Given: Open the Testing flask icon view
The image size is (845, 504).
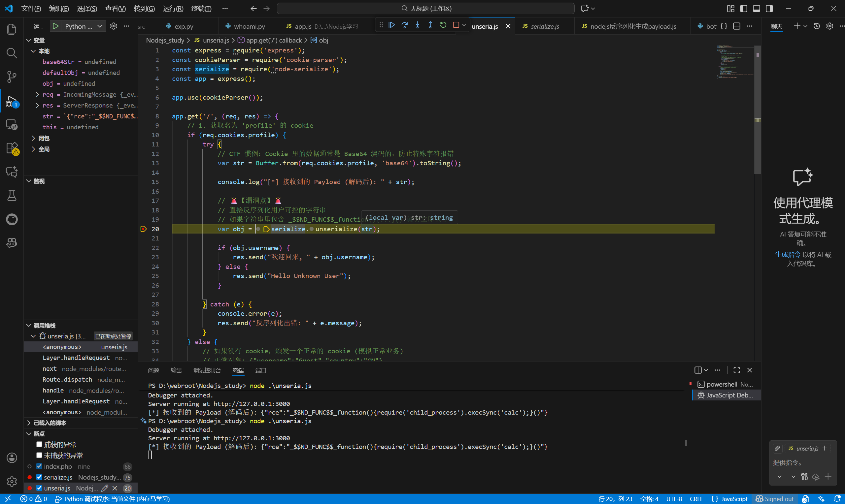Looking at the screenshot, I should [12, 196].
